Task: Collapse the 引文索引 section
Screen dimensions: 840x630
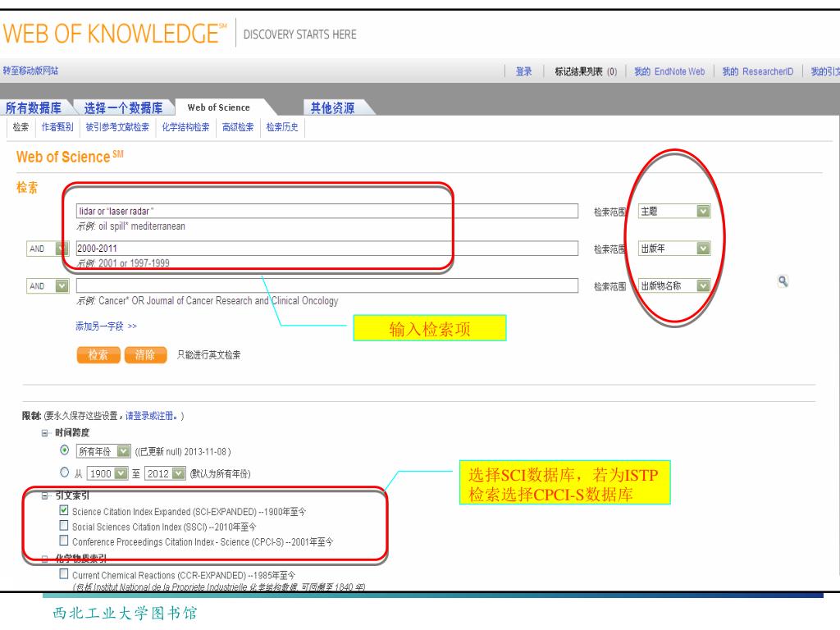Action: (x=45, y=495)
